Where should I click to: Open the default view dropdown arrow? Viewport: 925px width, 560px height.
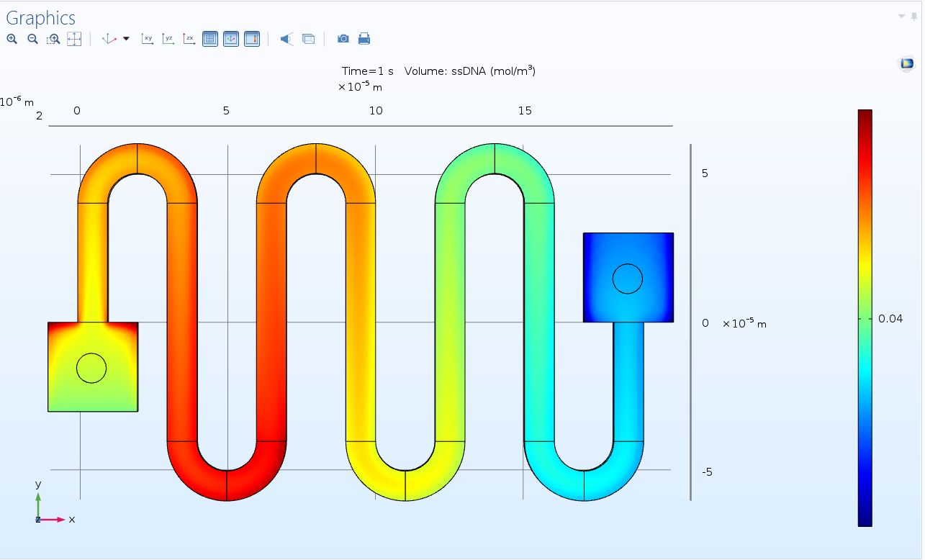pyautogui.click(x=127, y=39)
